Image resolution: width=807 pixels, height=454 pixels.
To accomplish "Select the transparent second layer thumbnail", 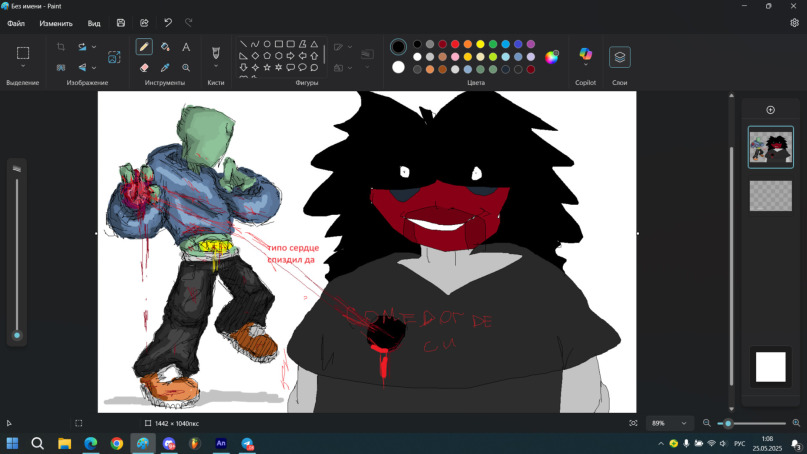I will (x=770, y=195).
